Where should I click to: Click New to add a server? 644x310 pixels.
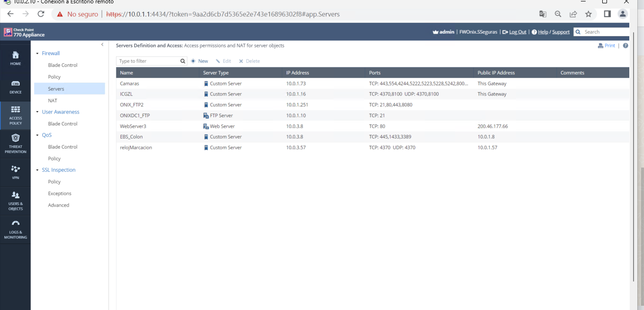(199, 61)
